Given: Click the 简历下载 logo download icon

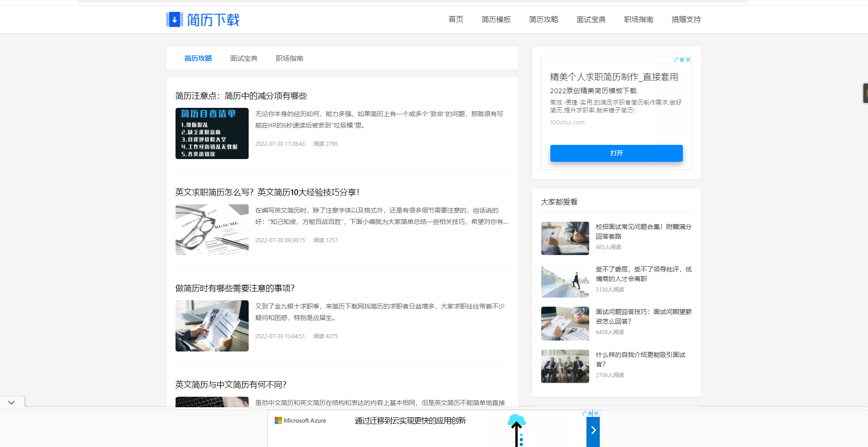Looking at the screenshot, I should [x=174, y=19].
